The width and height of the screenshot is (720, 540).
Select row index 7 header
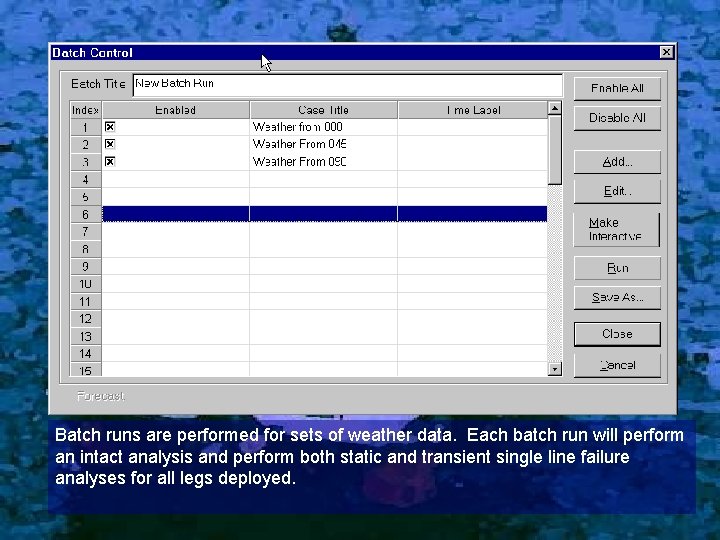tap(85, 231)
